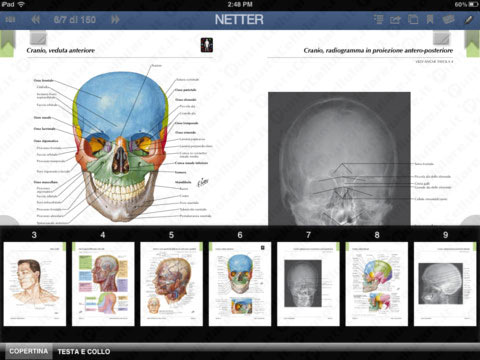Open page 9 thumbnail of lateral radiograph
The image size is (480, 360).
445,284
